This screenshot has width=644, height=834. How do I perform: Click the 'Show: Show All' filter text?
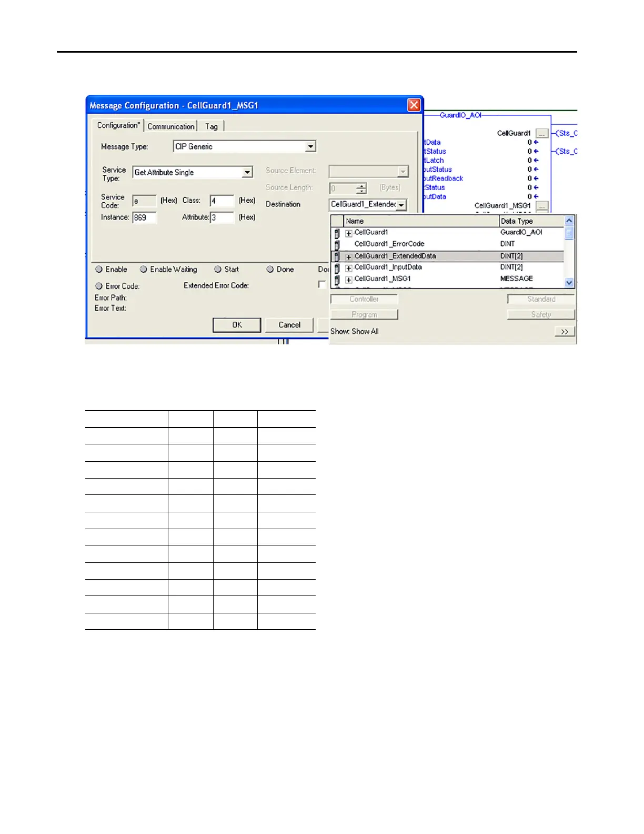click(355, 332)
